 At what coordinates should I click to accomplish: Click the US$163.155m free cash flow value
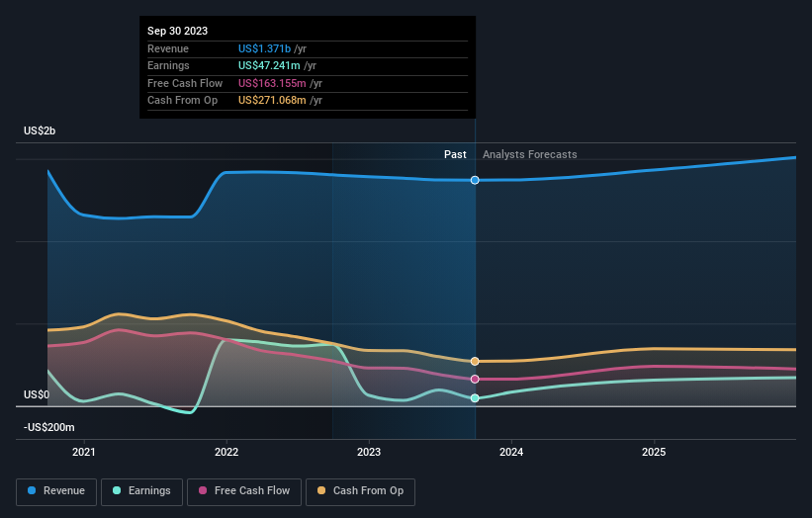[x=272, y=83]
